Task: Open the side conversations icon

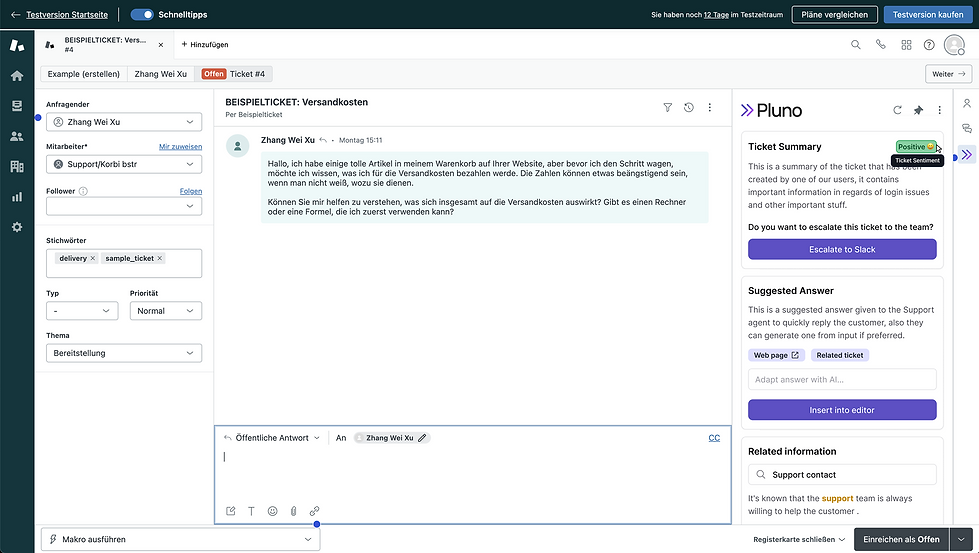Action: (967, 129)
